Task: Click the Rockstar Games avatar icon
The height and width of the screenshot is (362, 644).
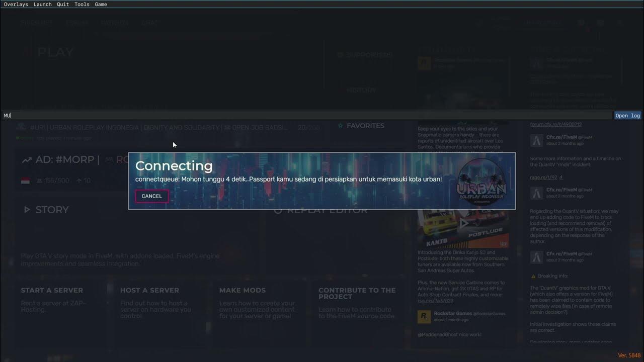Action: (x=424, y=316)
